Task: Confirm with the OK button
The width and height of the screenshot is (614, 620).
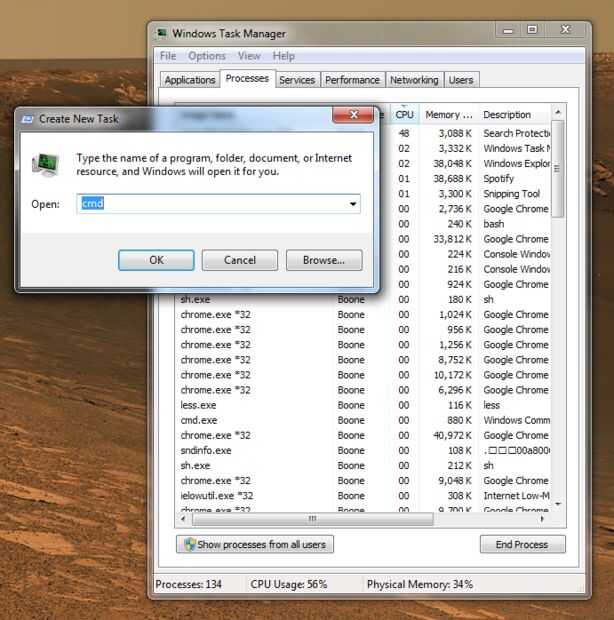Action: 156,260
